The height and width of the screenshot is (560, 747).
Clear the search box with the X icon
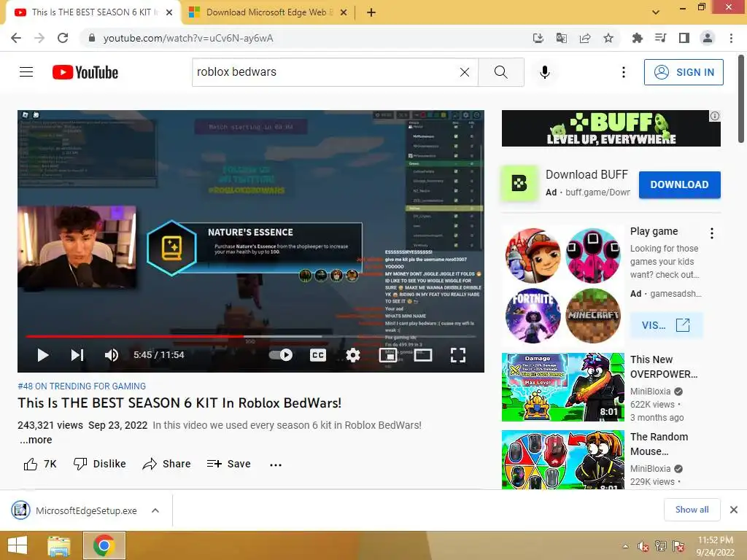point(465,72)
